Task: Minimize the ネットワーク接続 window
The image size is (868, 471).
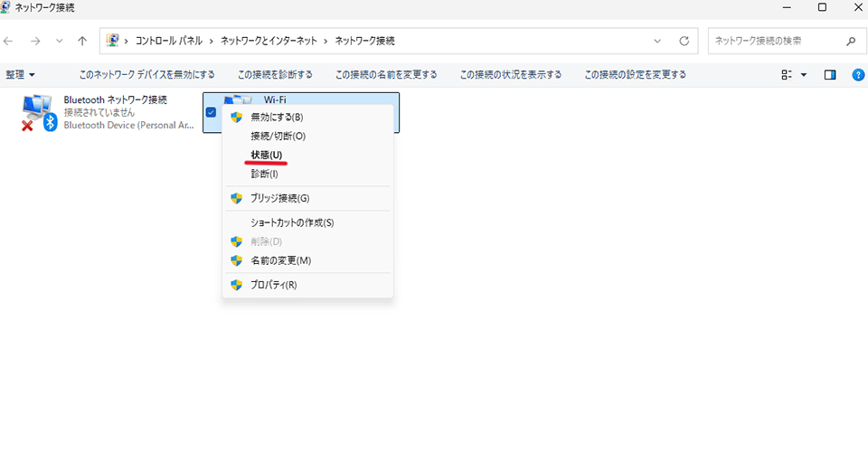Action: pos(787,7)
